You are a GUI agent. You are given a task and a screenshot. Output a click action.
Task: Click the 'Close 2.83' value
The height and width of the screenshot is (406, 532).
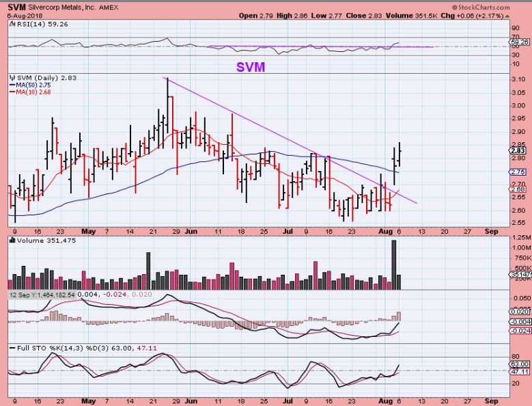click(x=364, y=16)
